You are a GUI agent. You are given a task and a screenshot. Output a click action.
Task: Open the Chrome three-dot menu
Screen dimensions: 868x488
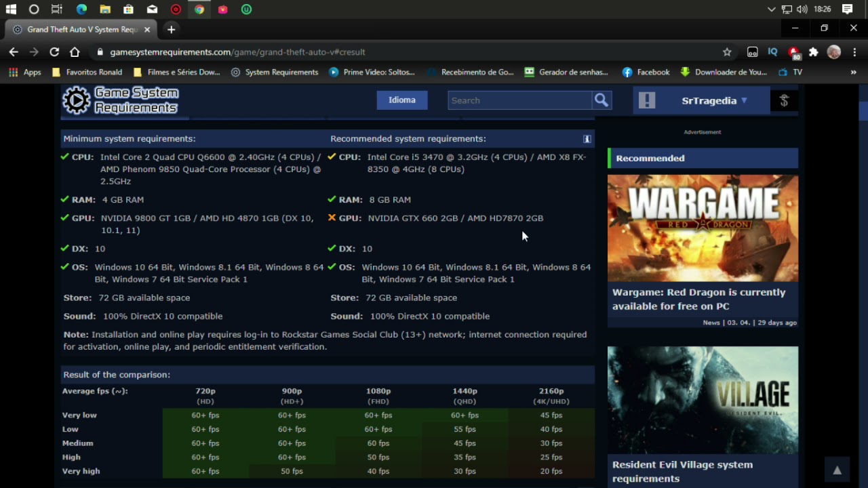854,52
